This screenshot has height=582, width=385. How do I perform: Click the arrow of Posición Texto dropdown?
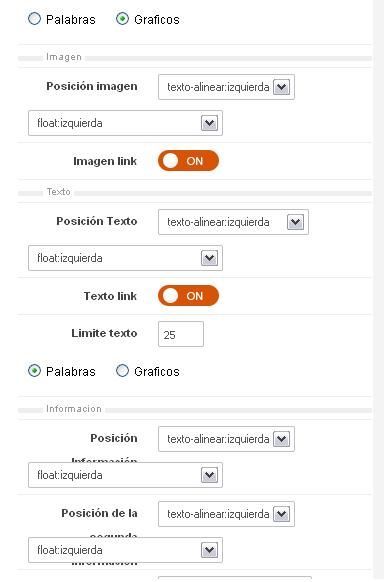click(296, 222)
